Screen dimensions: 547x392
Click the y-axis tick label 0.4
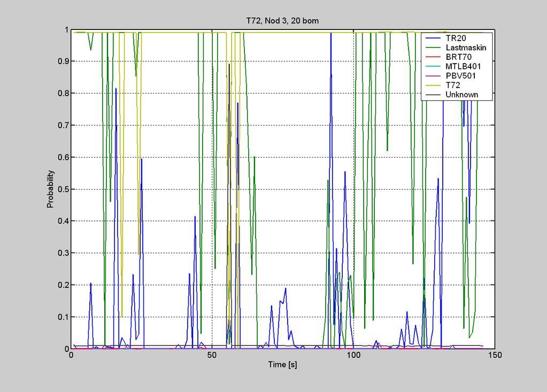63,221
